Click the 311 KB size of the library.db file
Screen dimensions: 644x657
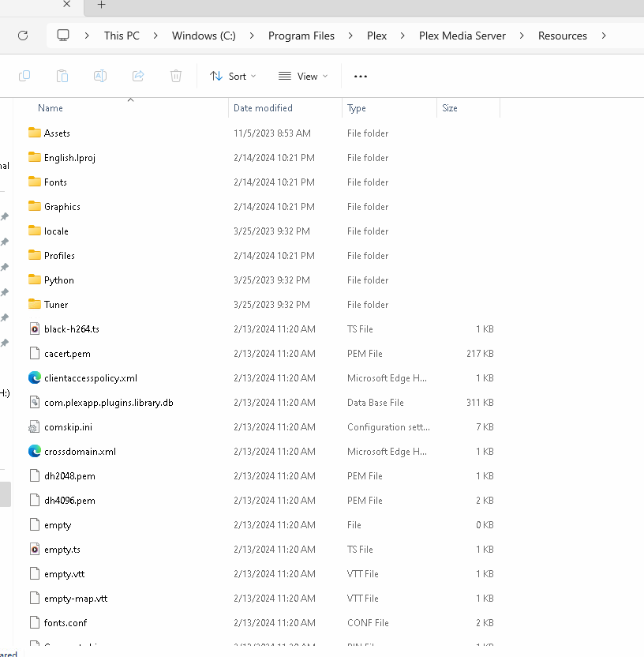tap(480, 403)
